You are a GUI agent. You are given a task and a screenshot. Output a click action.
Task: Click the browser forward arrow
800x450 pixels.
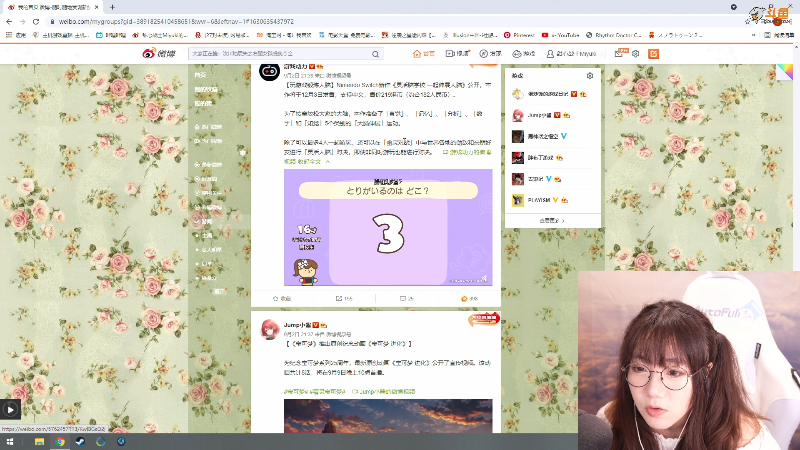(x=22, y=21)
